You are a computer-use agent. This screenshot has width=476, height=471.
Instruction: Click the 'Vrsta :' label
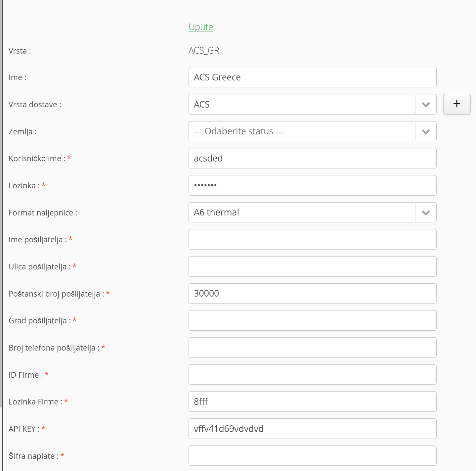click(x=20, y=51)
